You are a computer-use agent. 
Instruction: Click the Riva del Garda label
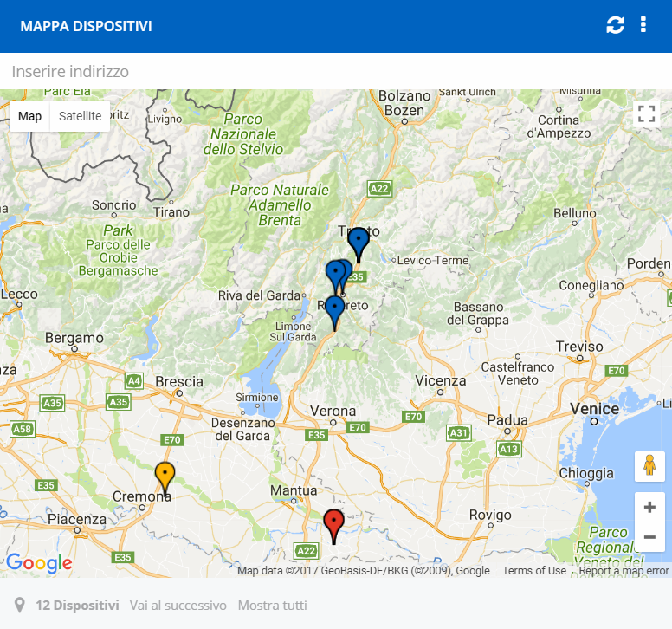(x=259, y=295)
